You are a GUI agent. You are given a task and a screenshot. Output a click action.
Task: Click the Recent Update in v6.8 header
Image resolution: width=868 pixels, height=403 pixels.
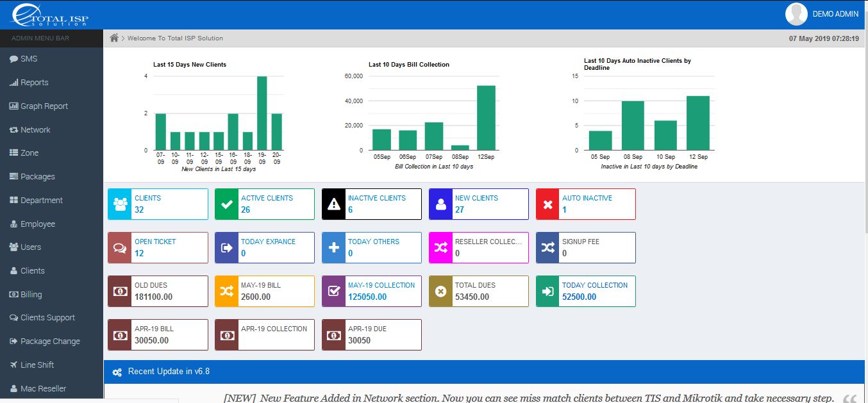coord(169,372)
